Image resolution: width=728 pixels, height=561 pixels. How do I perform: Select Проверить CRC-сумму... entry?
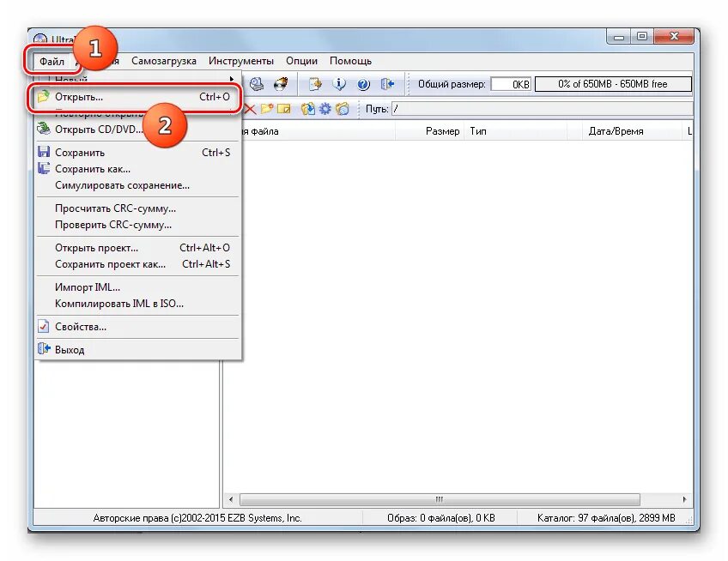[138, 225]
